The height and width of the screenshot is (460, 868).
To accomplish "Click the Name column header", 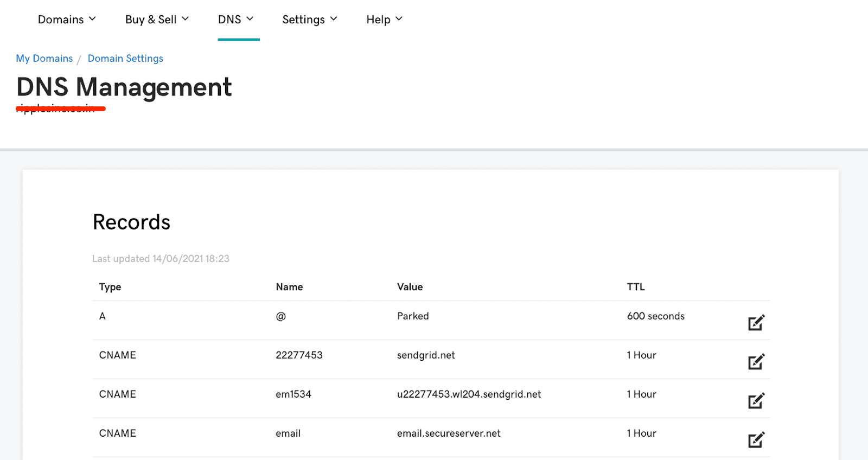I will 289,287.
